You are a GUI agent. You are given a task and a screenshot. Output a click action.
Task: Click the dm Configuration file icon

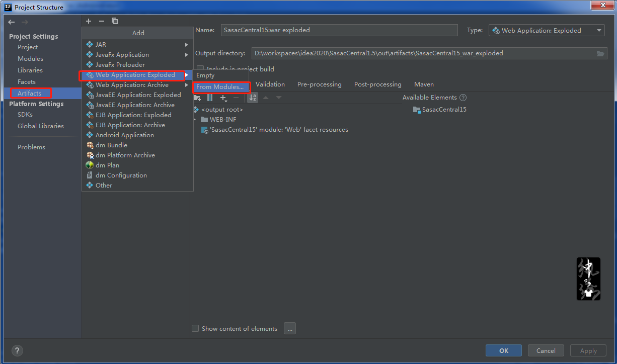click(x=90, y=175)
